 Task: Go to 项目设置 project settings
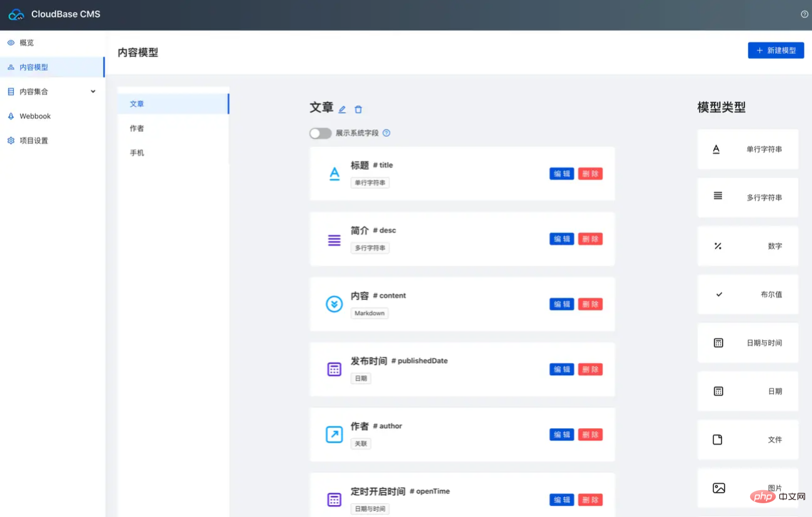click(x=34, y=141)
